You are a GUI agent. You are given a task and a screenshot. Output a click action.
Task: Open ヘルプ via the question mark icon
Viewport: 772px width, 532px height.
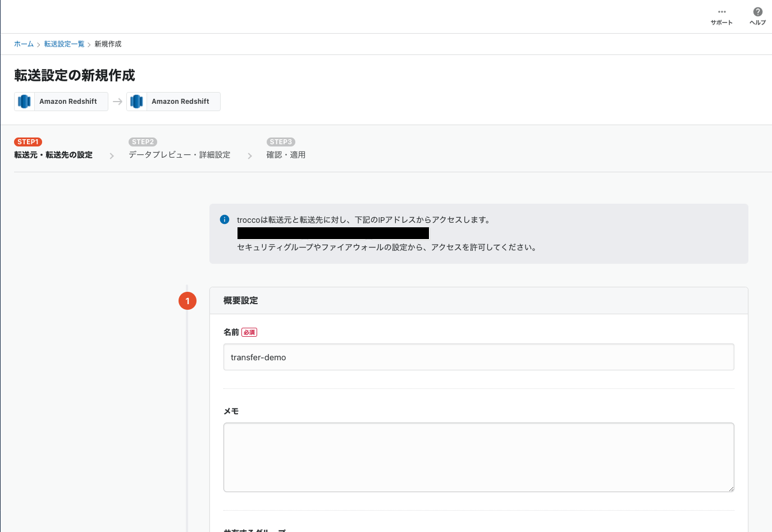[x=757, y=11]
